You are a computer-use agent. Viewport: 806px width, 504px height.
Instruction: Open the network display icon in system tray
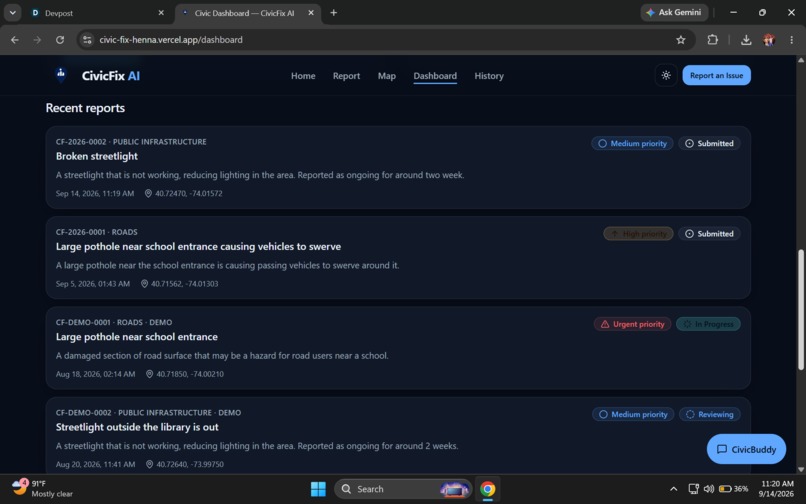693,489
